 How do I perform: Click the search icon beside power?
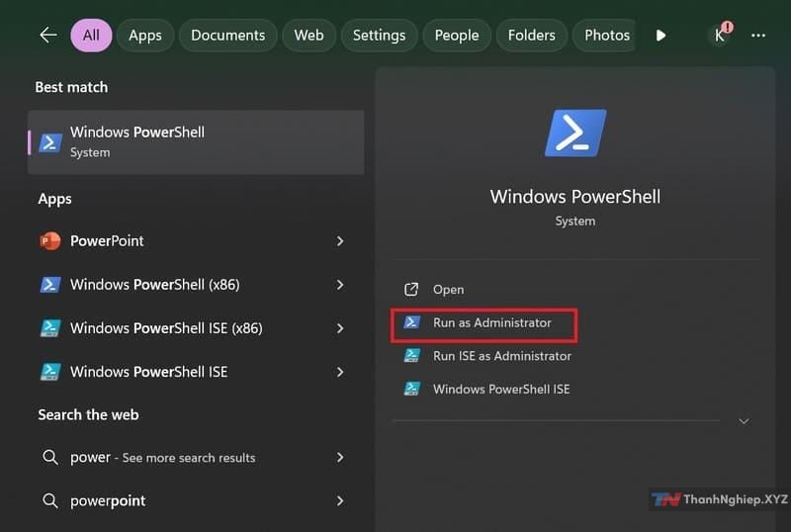point(50,457)
